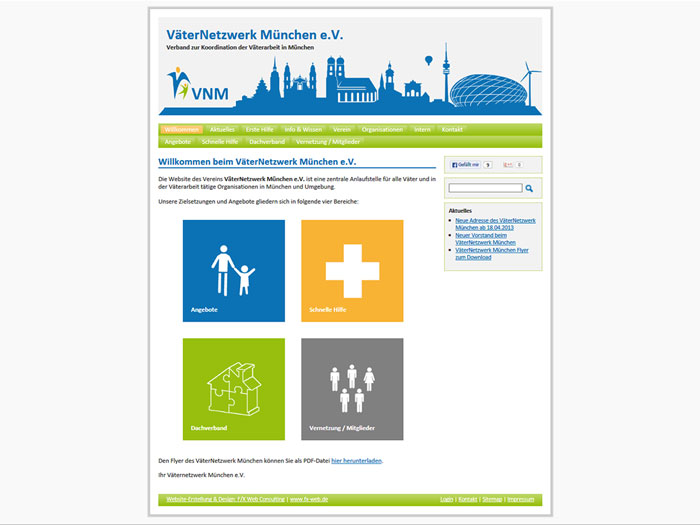The width and height of the screenshot is (700, 525).
Task: Open the Vernetzung / Mitglieder people tile
Action: [352, 389]
